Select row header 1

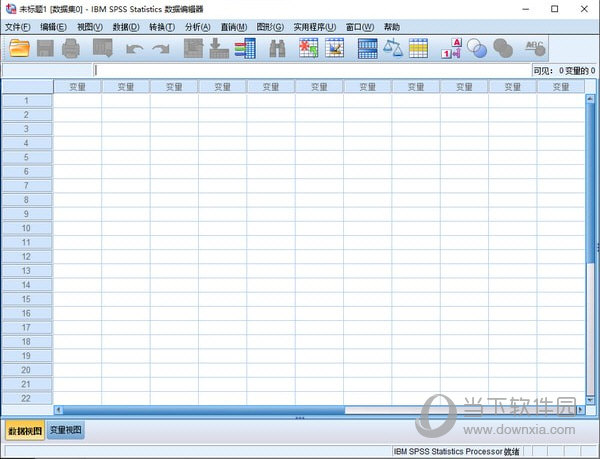click(27, 101)
